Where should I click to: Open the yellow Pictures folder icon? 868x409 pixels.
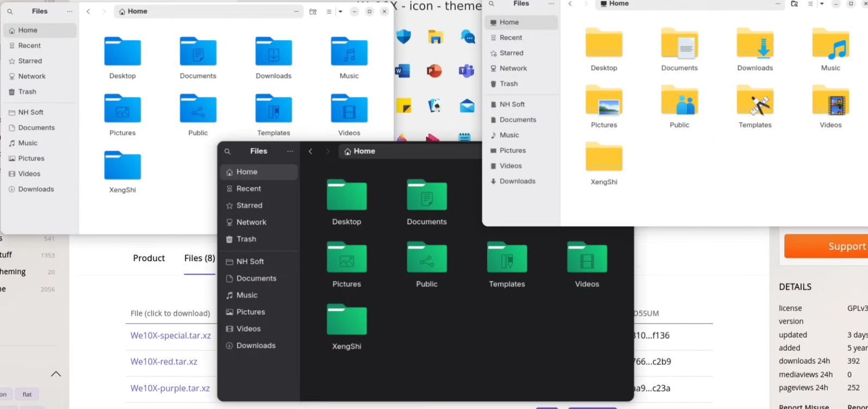(x=604, y=101)
